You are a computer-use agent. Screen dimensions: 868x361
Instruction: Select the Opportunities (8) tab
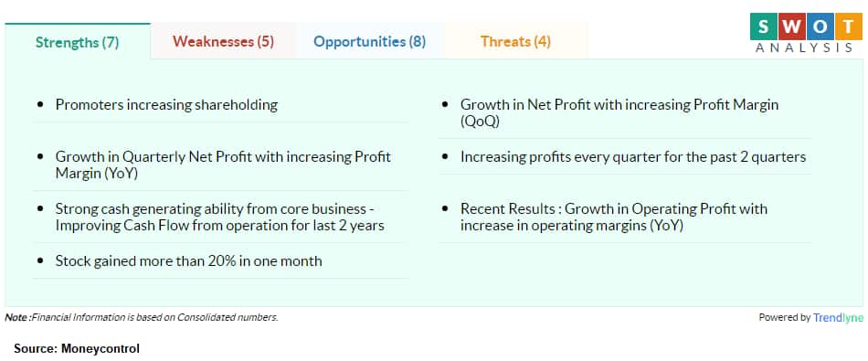(x=369, y=41)
